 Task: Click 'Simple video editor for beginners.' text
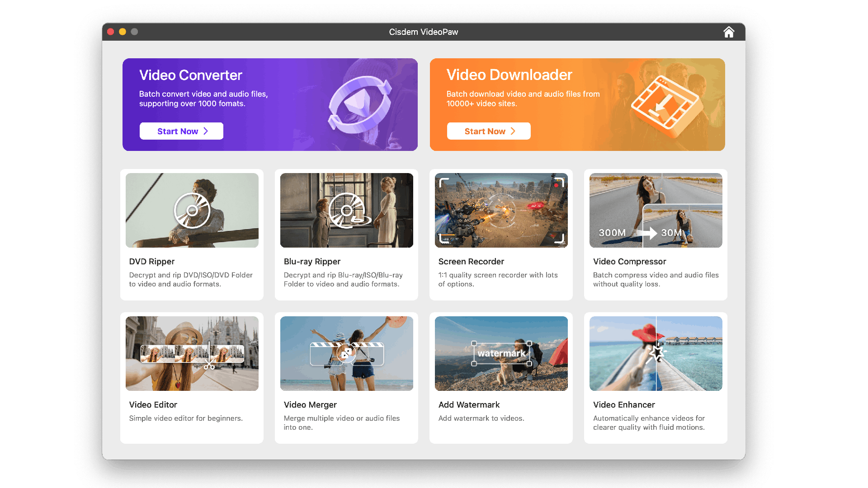tap(186, 418)
